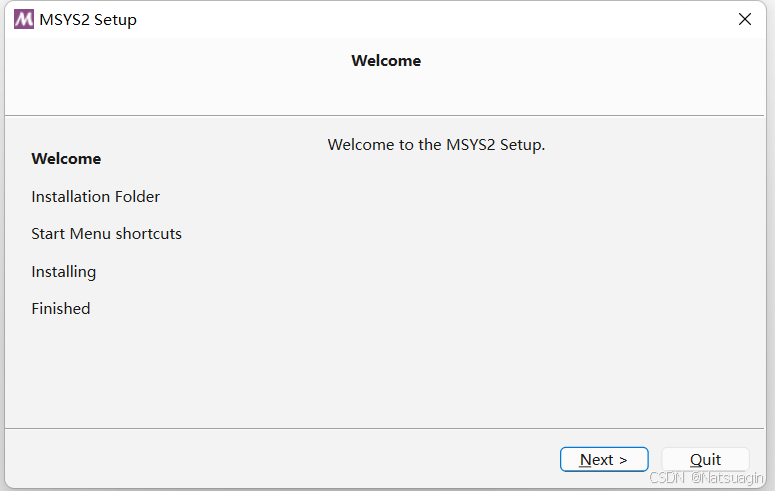Screen dimensions: 775x491
Task: Click the Welcome page header title
Action: pos(386,61)
